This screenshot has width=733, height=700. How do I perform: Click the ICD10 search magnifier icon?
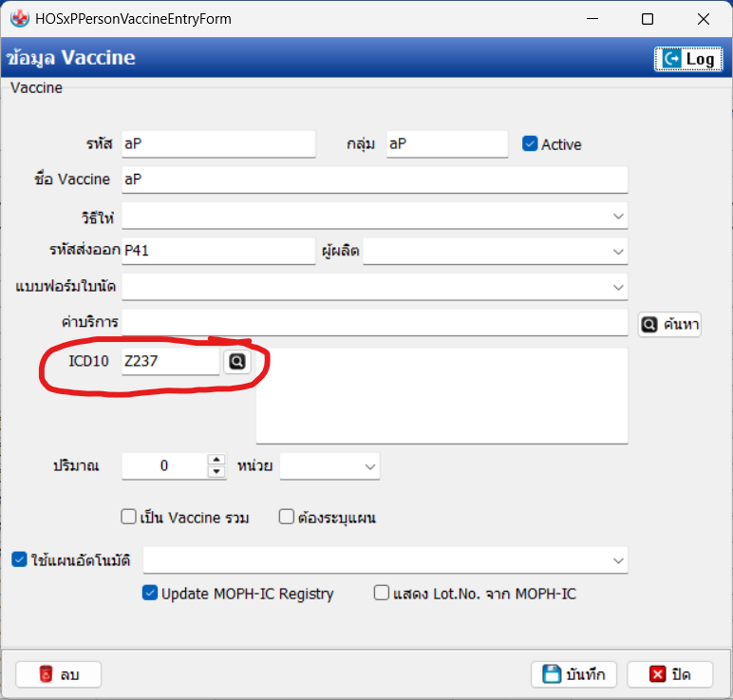click(x=236, y=362)
